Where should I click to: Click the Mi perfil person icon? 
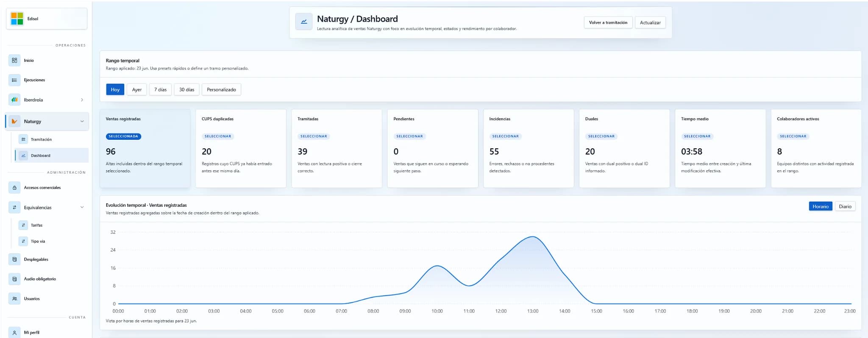[14, 332]
